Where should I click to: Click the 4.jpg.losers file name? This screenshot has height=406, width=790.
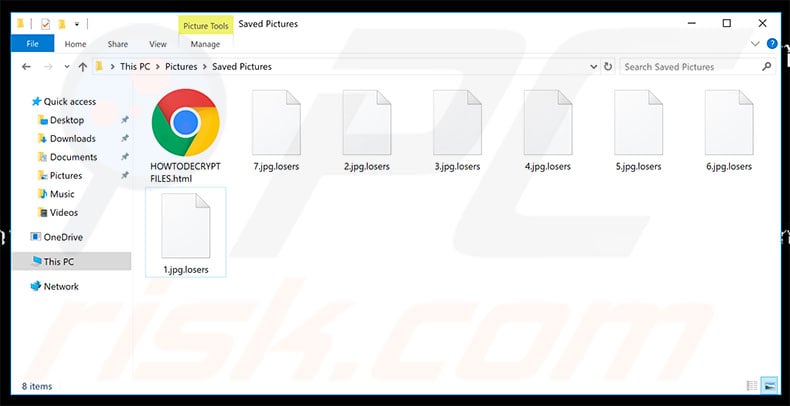[x=548, y=166]
